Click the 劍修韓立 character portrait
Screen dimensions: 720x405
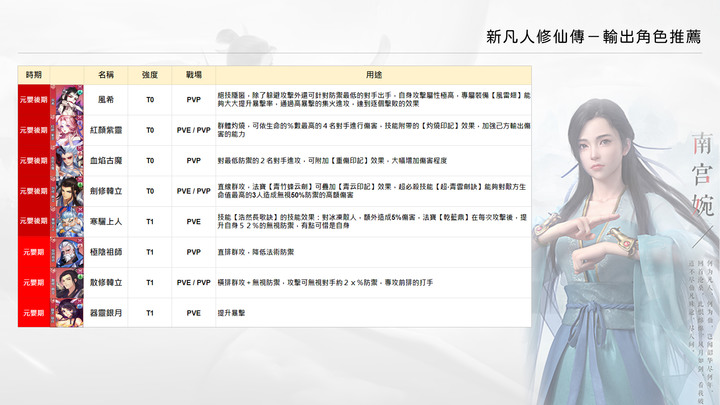(70, 191)
